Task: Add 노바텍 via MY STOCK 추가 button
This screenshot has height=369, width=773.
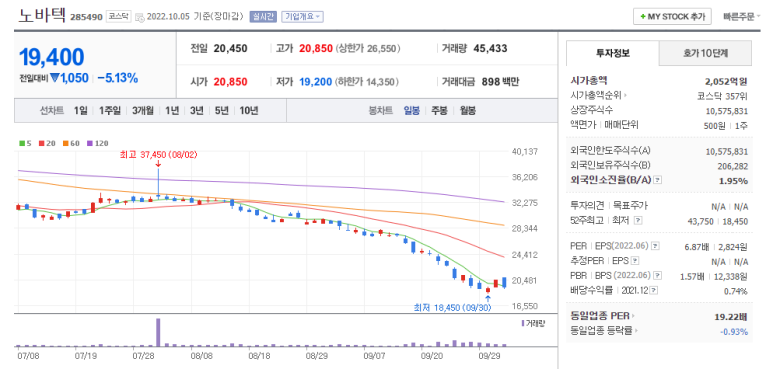Action: click(672, 16)
